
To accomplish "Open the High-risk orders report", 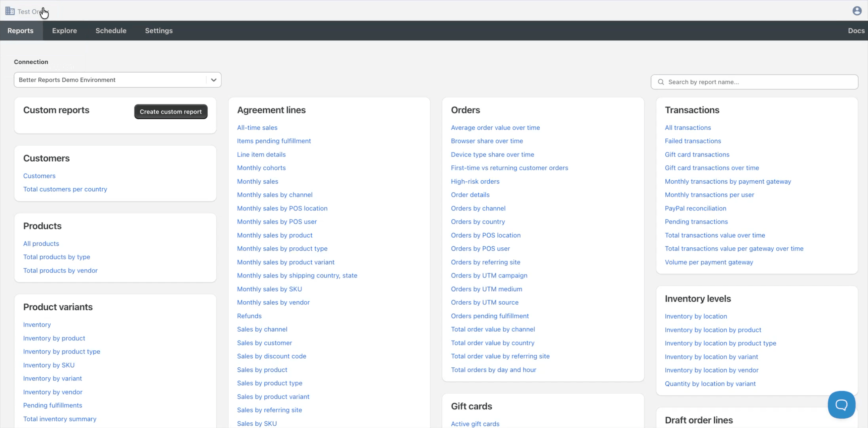I will tap(475, 181).
